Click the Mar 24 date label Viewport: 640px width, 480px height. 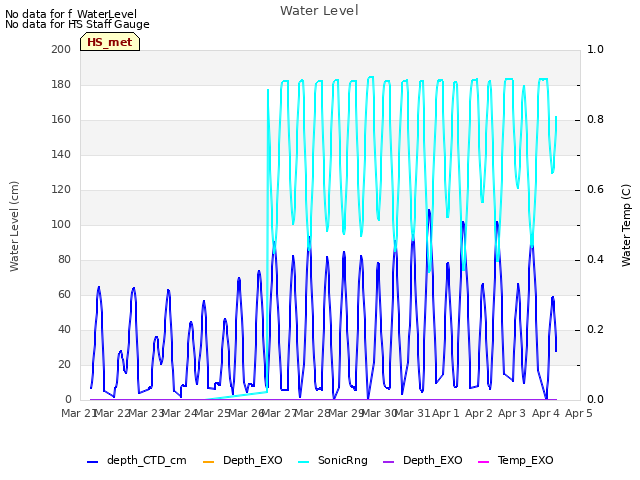point(179,413)
